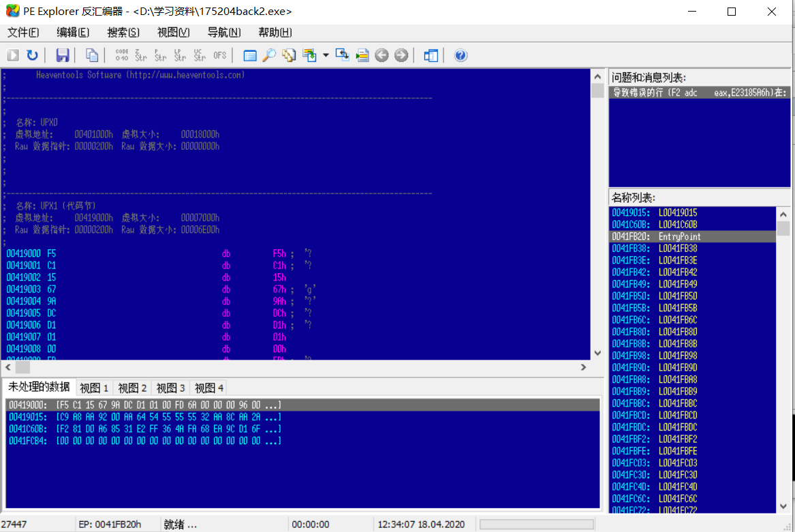This screenshot has height=532, width=795.
Task: Select unprocessed data row 0041C60B
Action: tap(302, 428)
